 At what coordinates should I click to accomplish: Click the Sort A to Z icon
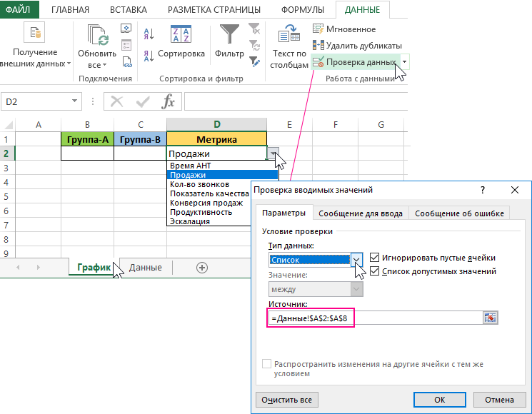click(x=149, y=34)
